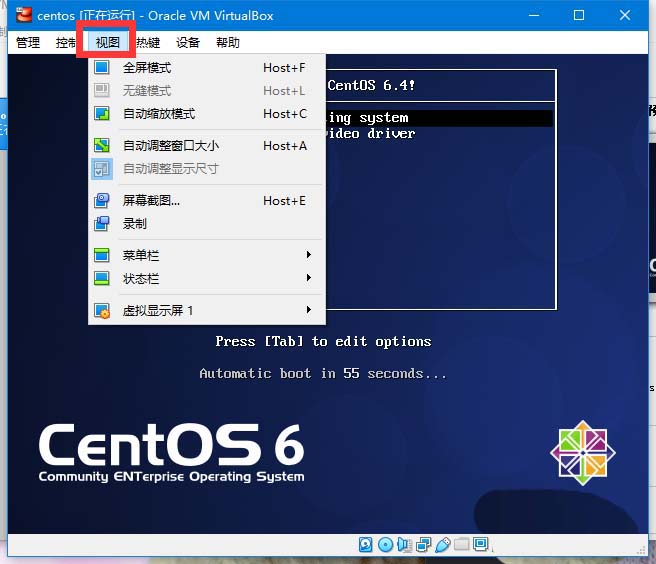
Task: Expand the 菜单栏 submenu arrow
Action: point(309,254)
